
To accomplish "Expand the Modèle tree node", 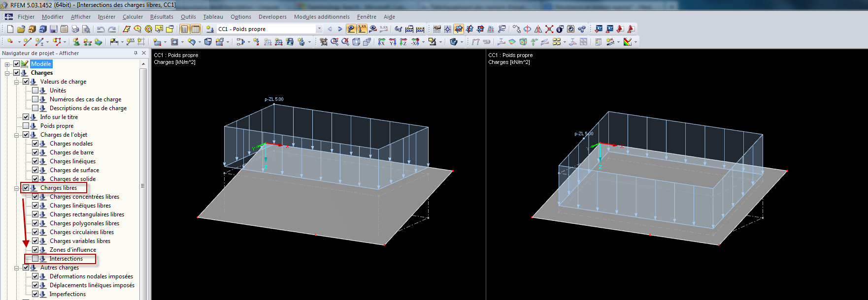I will (x=7, y=64).
